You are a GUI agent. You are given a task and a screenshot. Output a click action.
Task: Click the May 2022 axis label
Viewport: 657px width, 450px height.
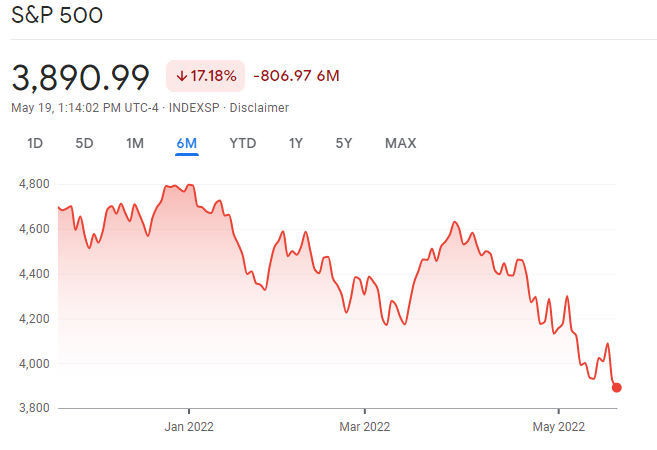tap(558, 427)
